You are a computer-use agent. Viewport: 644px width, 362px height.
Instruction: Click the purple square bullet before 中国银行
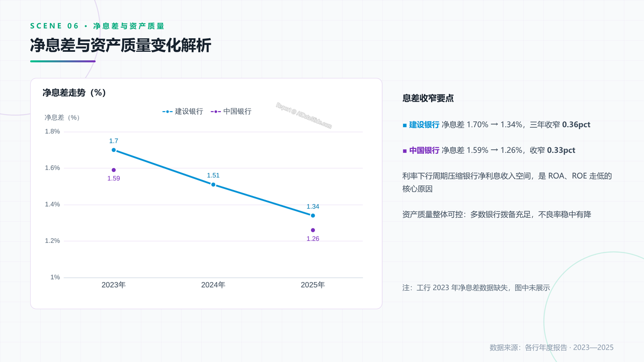405,151
